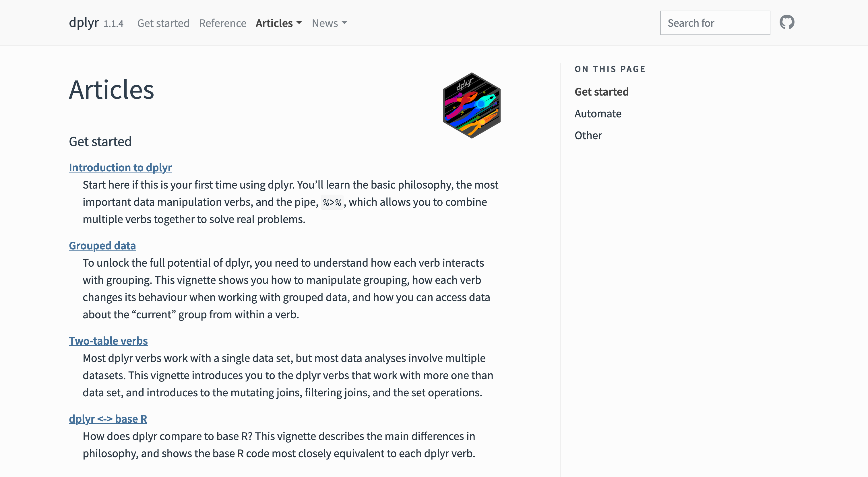Screen dimensions: 868x477
Task: Jump to Get started in sidebar
Action: 601,92
